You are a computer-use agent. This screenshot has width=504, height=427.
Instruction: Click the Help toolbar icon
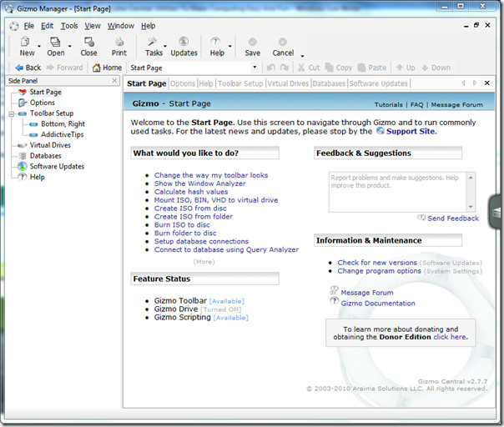[x=215, y=42]
